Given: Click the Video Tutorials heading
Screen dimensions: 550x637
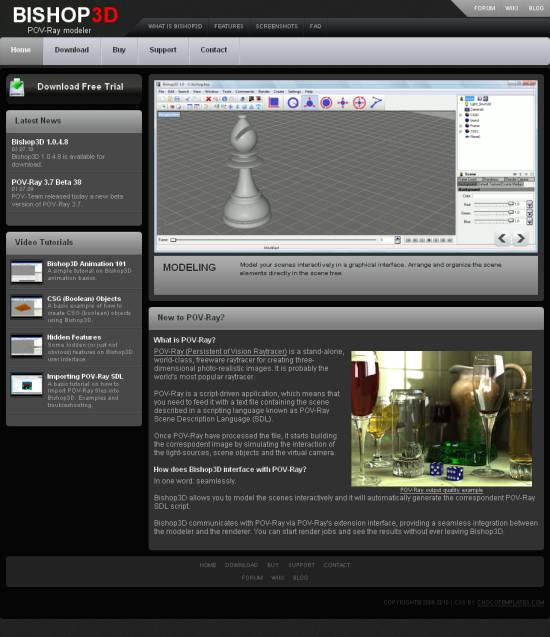Looking at the screenshot, I should (44, 242).
